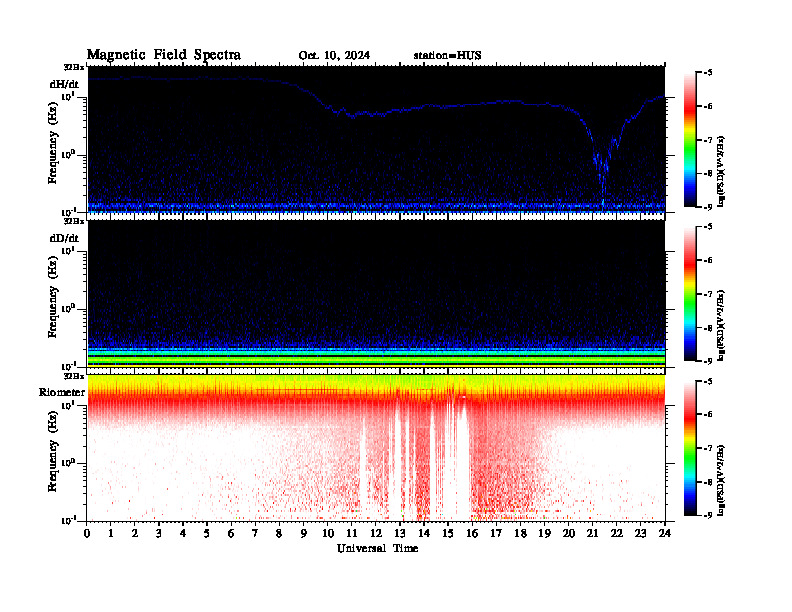This screenshot has width=792, height=612.
Task: Click the "2" tick on the time axis
Action: point(135,534)
